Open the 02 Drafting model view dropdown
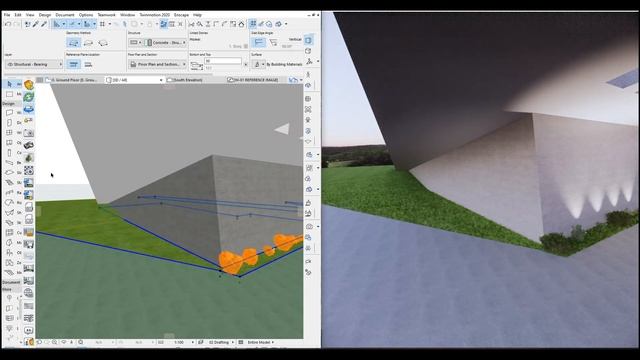The image size is (640, 360). [x=221, y=342]
